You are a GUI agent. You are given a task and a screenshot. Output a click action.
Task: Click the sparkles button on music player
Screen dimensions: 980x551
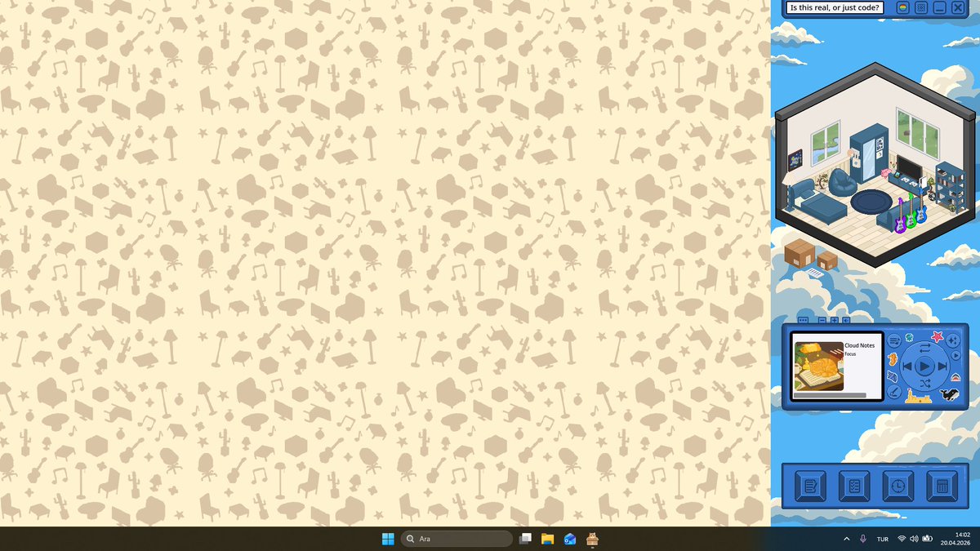(x=953, y=340)
